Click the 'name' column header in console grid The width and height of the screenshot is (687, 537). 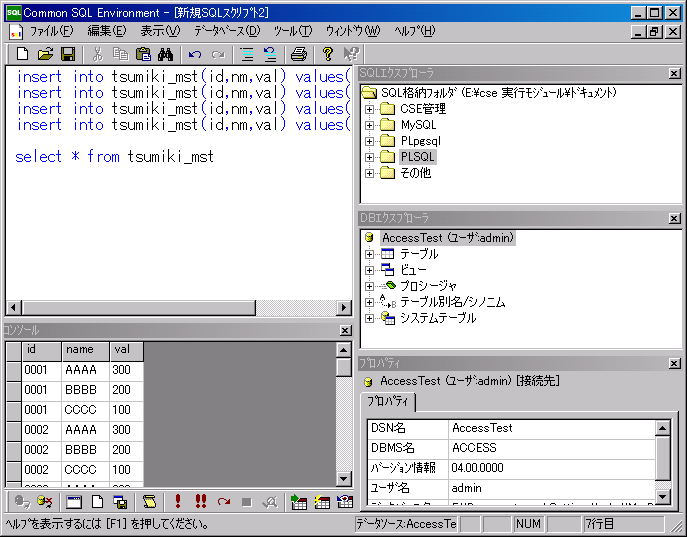[85, 351]
